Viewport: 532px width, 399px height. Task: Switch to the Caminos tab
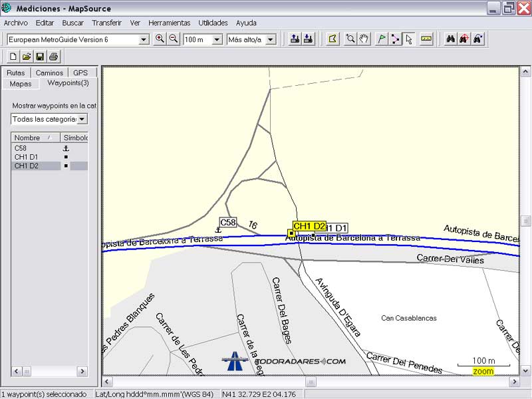[x=50, y=72]
